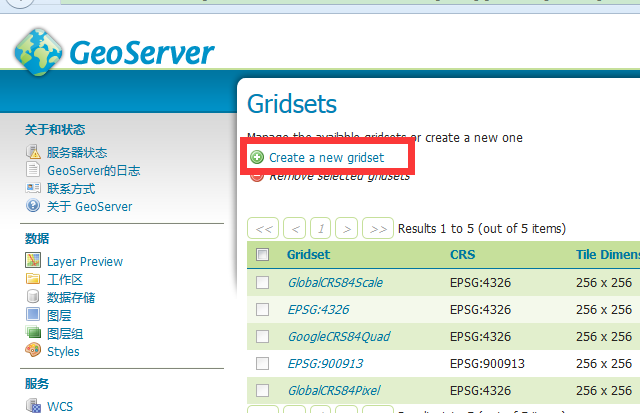Screen dimensions: 640x413
Task: Open the server status warning icon
Action: coord(33,152)
